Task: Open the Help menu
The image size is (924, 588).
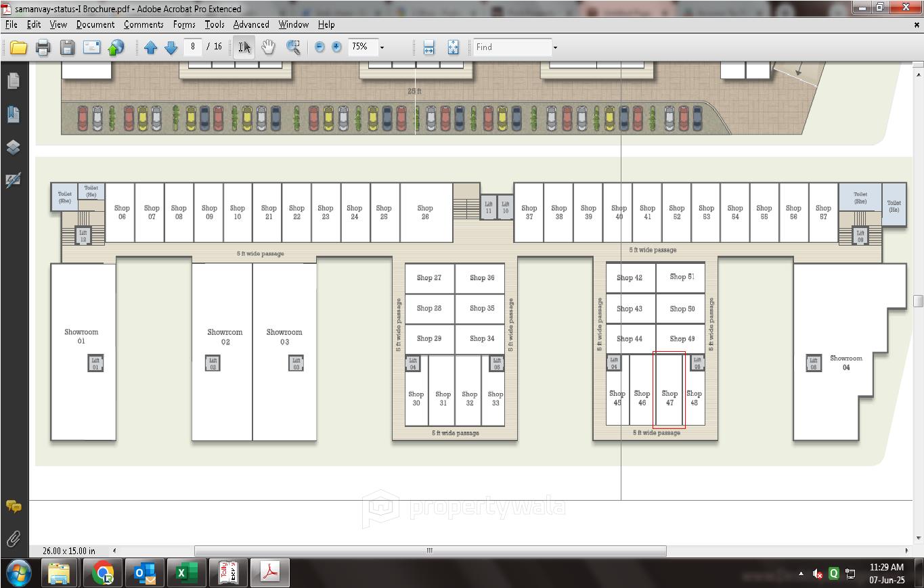Action: pyautogui.click(x=326, y=24)
